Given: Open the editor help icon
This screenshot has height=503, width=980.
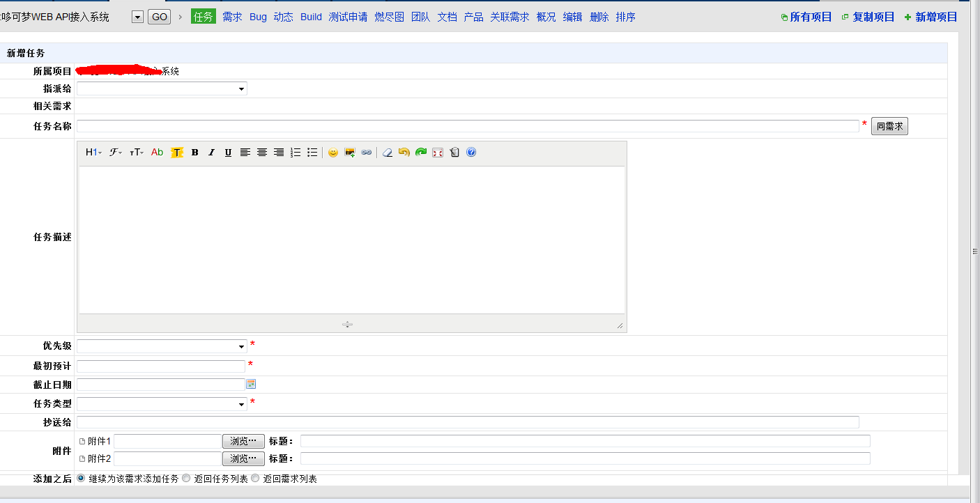Looking at the screenshot, I should click(471, 153).
